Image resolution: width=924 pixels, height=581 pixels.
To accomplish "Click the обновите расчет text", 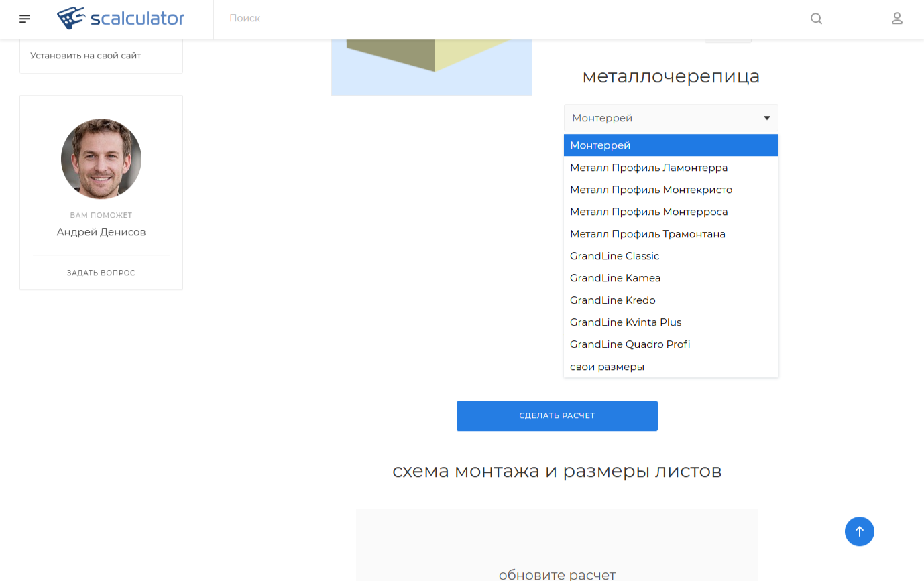I will tap(557, 574).
